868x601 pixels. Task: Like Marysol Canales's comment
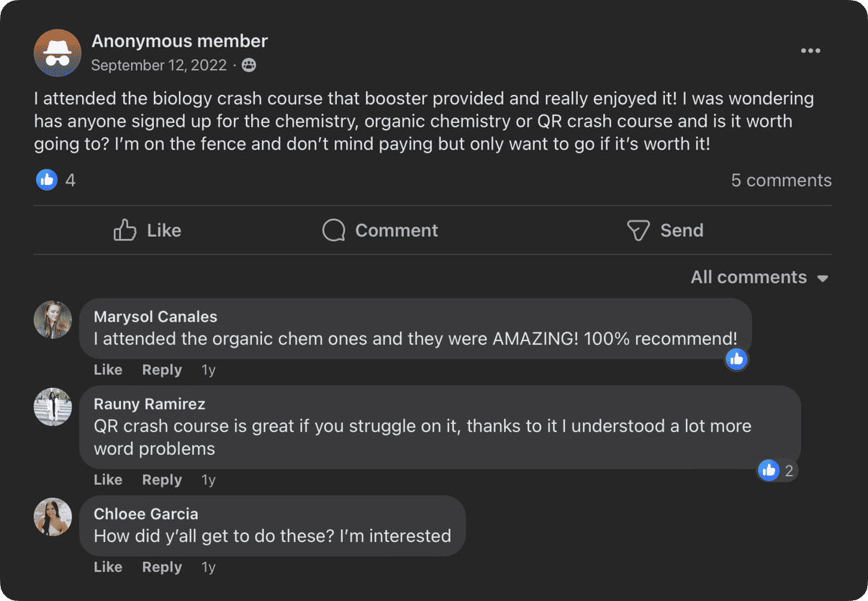107,369
